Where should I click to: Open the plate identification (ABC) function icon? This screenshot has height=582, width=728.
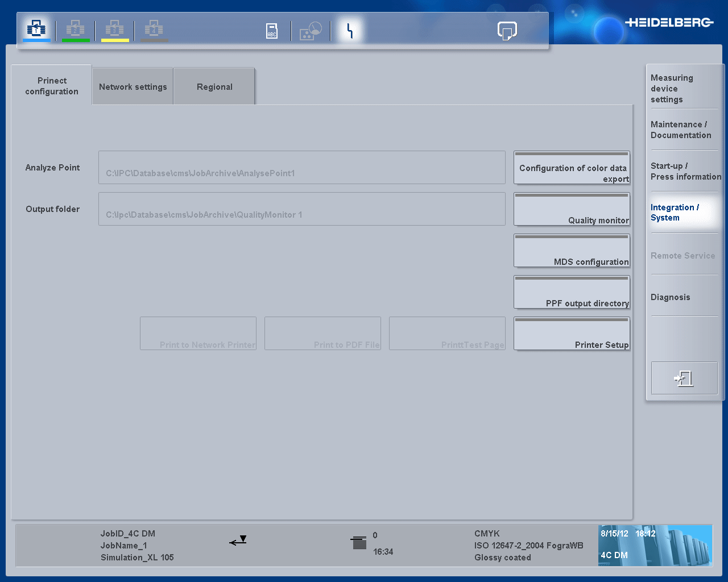[x=271, y=30]
